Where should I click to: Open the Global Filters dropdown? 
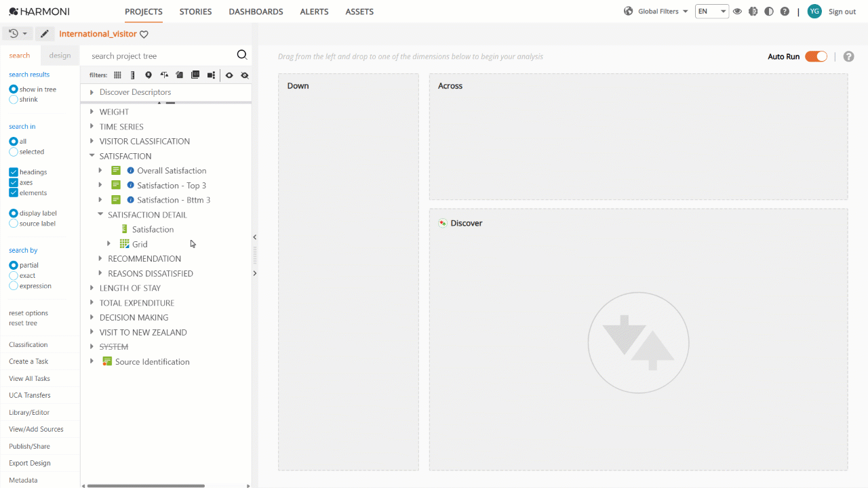click(x=663, y=12)
